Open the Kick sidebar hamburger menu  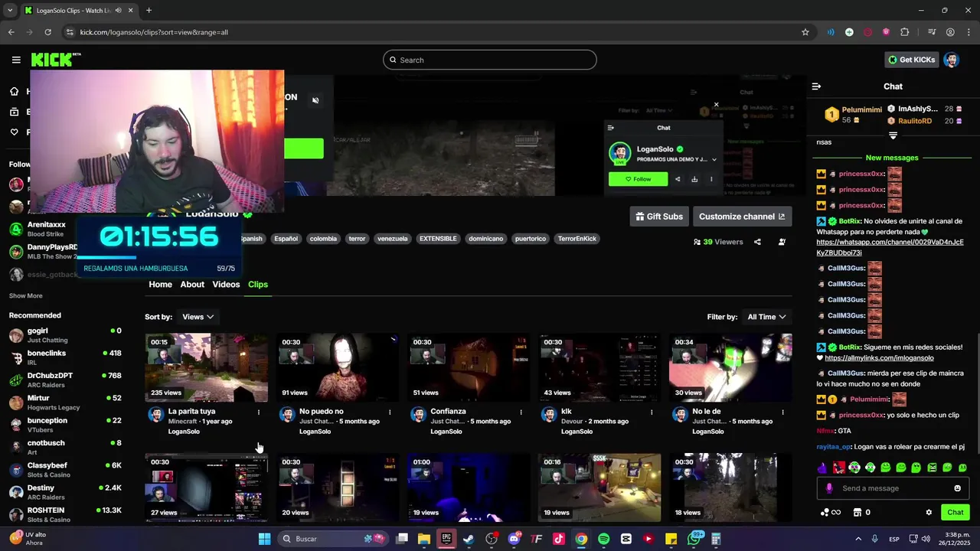click(x=16, y=60)
